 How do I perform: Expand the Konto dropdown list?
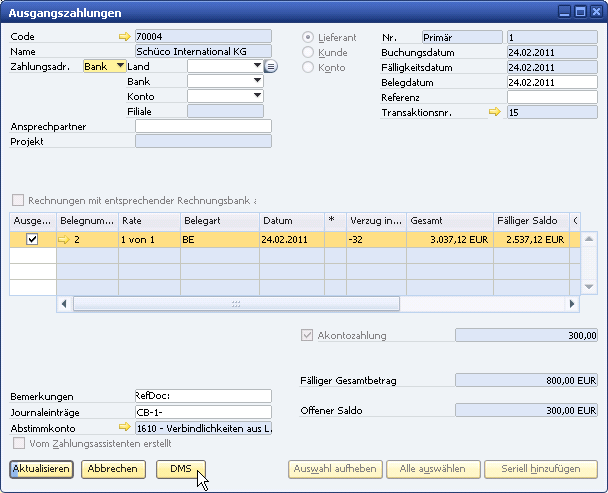[258, 96]
